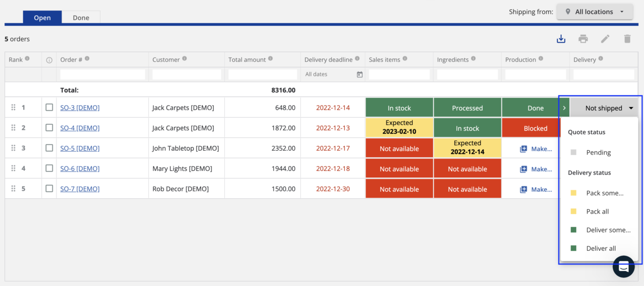Viewport: 644px width, 286px height.
Task: Open order SO-3 [DEMO] link
Action: [x=80, y=107]
